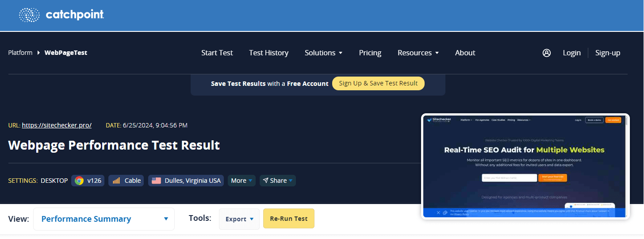Screen dimensions: 644x239
Task: Click the test date 6/25/2024 text
Action: [x=156, y=125]
